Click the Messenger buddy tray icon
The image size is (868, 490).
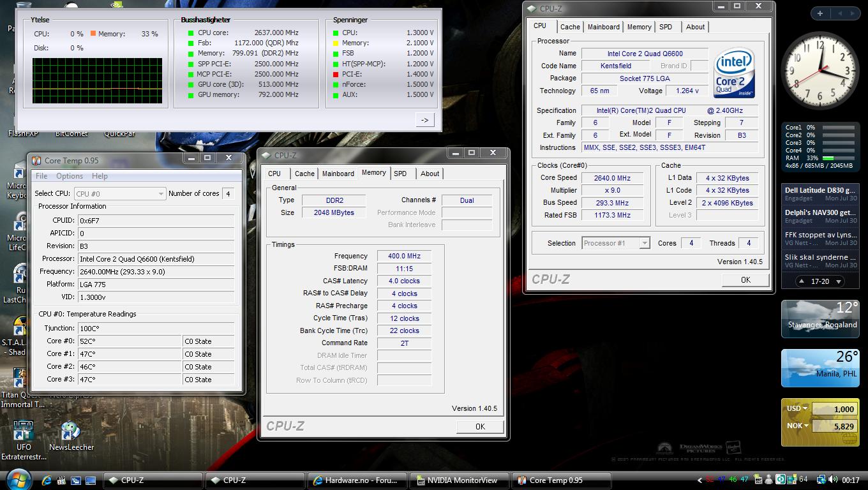(769, 480)
